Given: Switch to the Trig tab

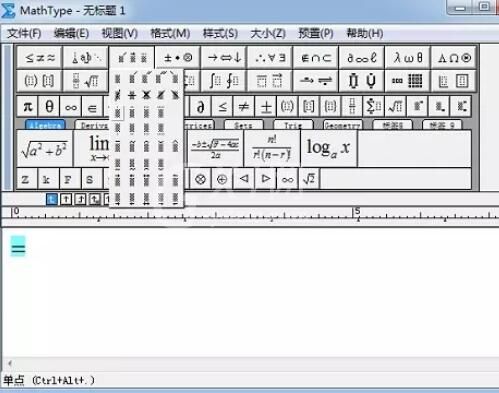Looking at the screenshot, I should (x=293, y=125).
